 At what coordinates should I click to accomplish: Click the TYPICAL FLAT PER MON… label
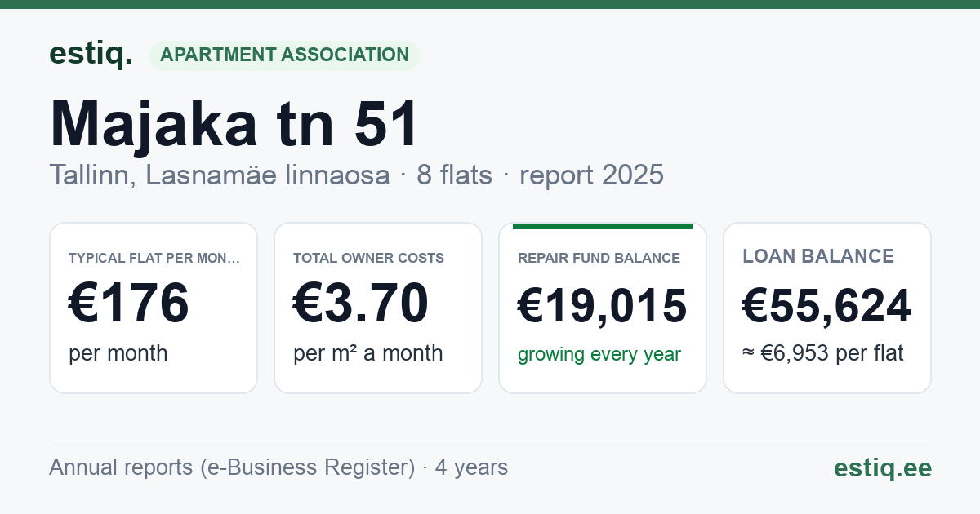154,259
